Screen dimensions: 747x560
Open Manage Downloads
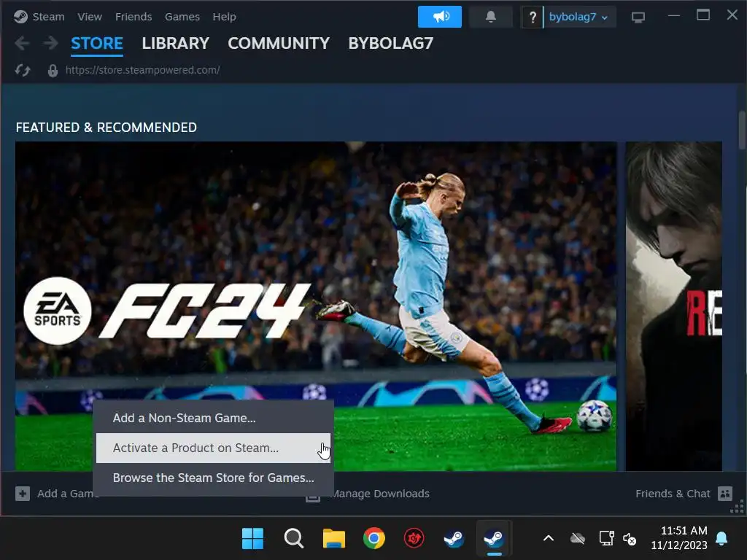(380, 494)
